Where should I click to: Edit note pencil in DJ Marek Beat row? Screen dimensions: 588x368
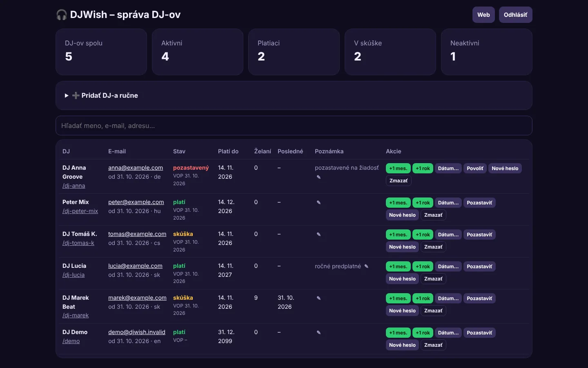318,298
